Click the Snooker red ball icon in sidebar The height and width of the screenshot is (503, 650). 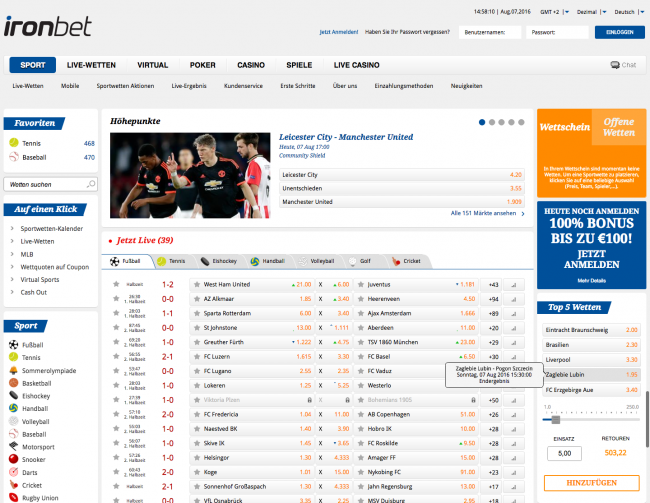[x=12, y=459]
